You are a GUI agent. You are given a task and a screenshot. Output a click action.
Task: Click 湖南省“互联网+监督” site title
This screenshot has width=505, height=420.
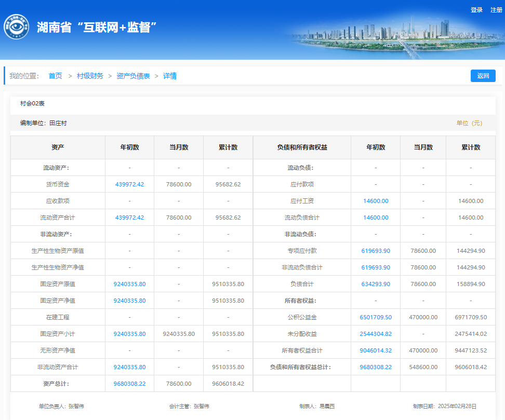pyautogui.click(x=97, y=28)
